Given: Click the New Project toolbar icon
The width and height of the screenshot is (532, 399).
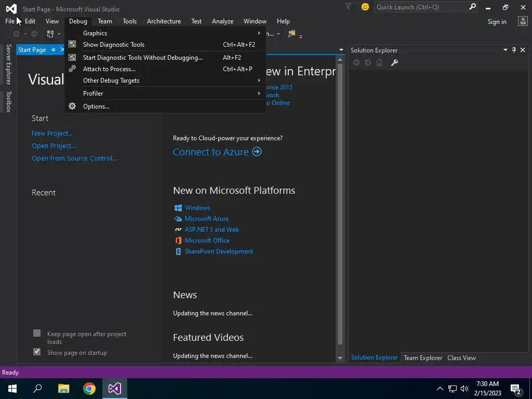Looking at the screenshot, I should click(50, 34).
